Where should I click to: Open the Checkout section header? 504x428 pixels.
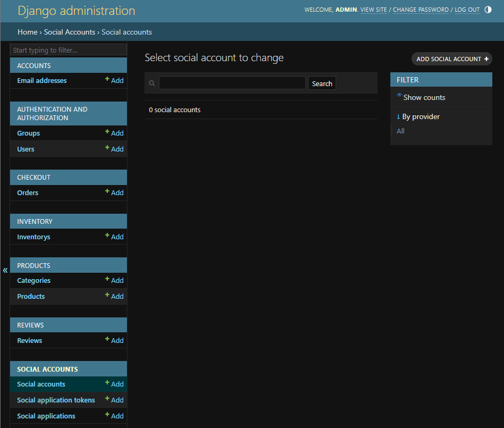pos(34,178)
